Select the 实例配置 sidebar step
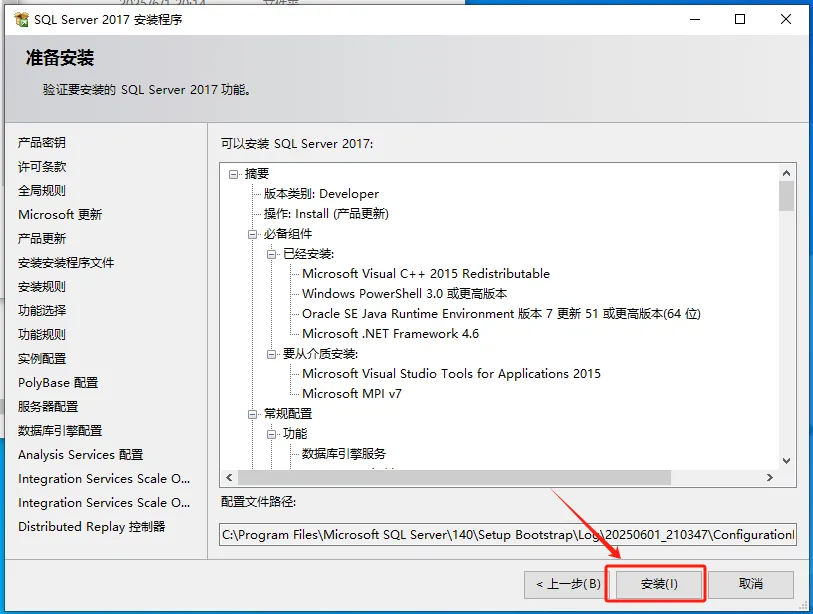This screenshot has width=813, height=614. tap(42, 358)
